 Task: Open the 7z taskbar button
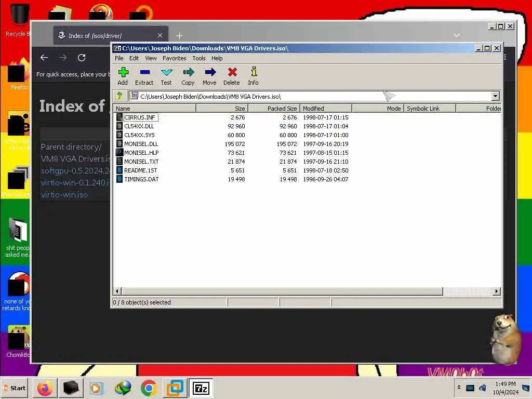[201, 388]
